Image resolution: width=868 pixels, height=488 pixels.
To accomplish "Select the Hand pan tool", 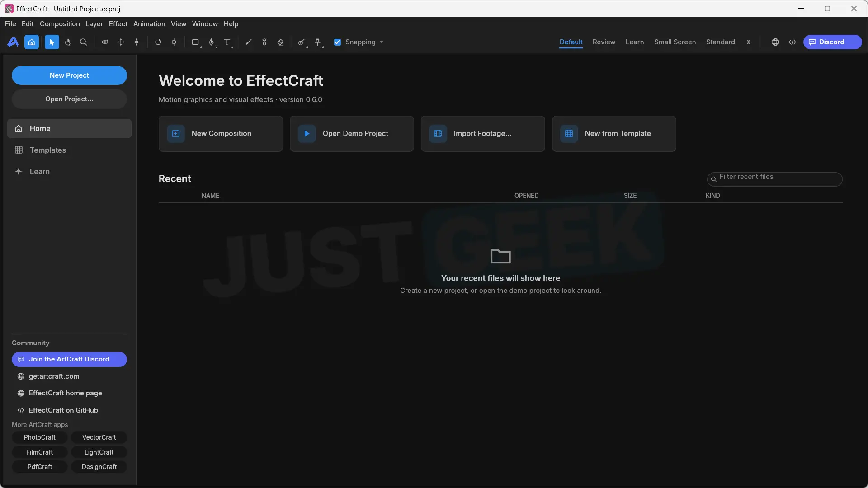I will (68, 42).
